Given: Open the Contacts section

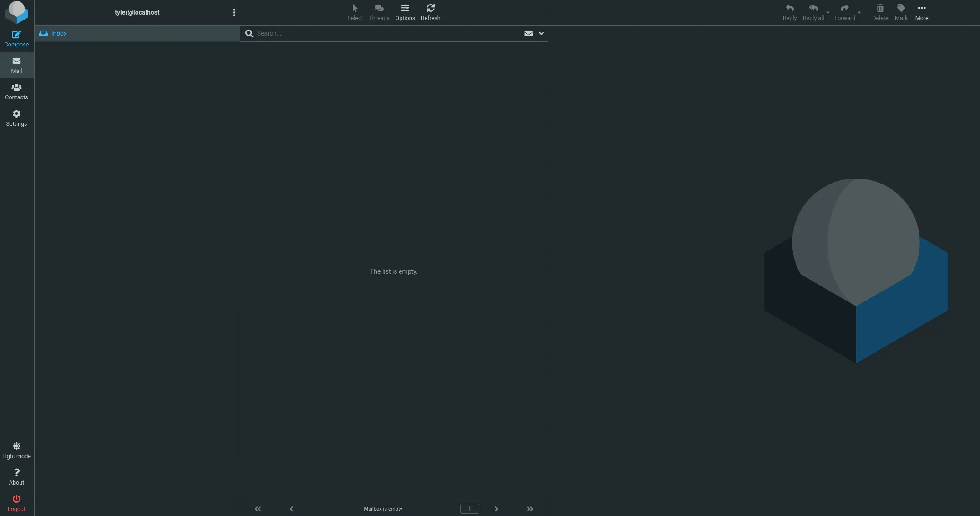Looking at the screenshot, I should (x=16, y=91).
